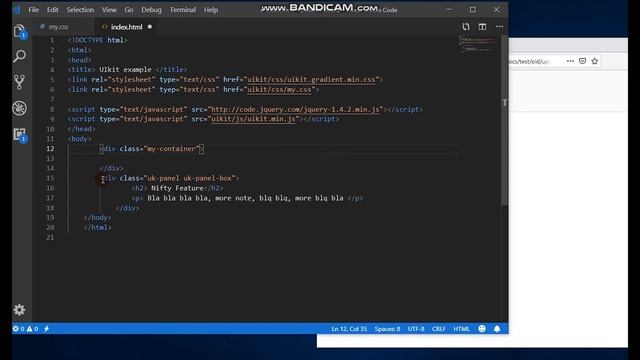This screenshot has width=640, height=360.
Task: Click 'UIkit example' title text
Action: pyautogui.click(x=125, y=70)
